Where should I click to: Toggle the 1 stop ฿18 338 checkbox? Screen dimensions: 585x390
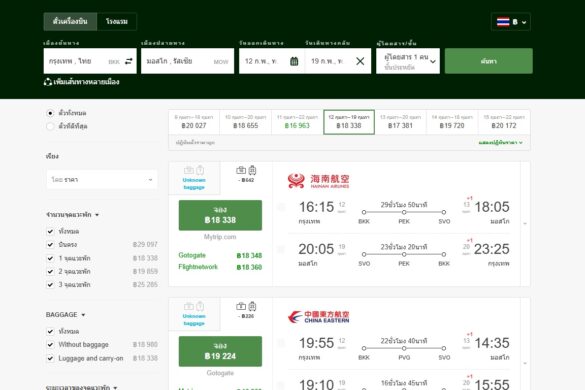tap(50, 258)
